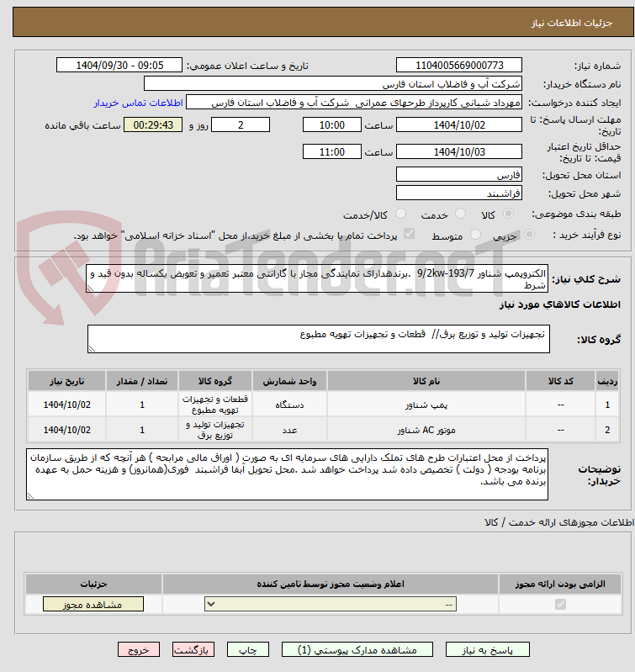Click the پاسخ به نیاز button
Screen dimensions: 635x672
487,650
